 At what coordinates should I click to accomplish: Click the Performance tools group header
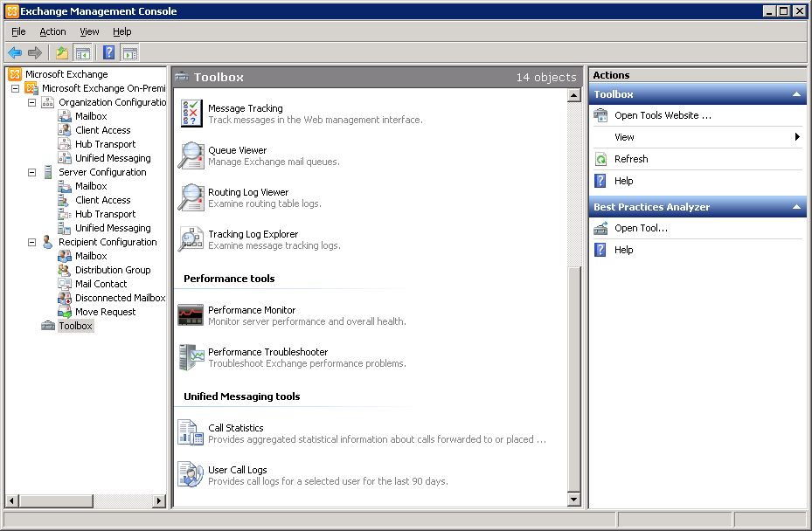[x=229, y=279]
